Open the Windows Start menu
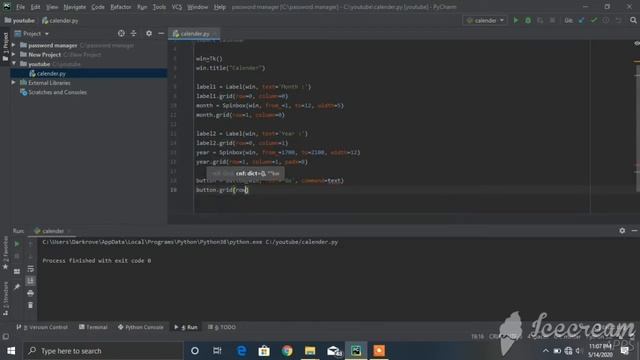Screen dimensions: 640x360 click(x=11, y=351)
